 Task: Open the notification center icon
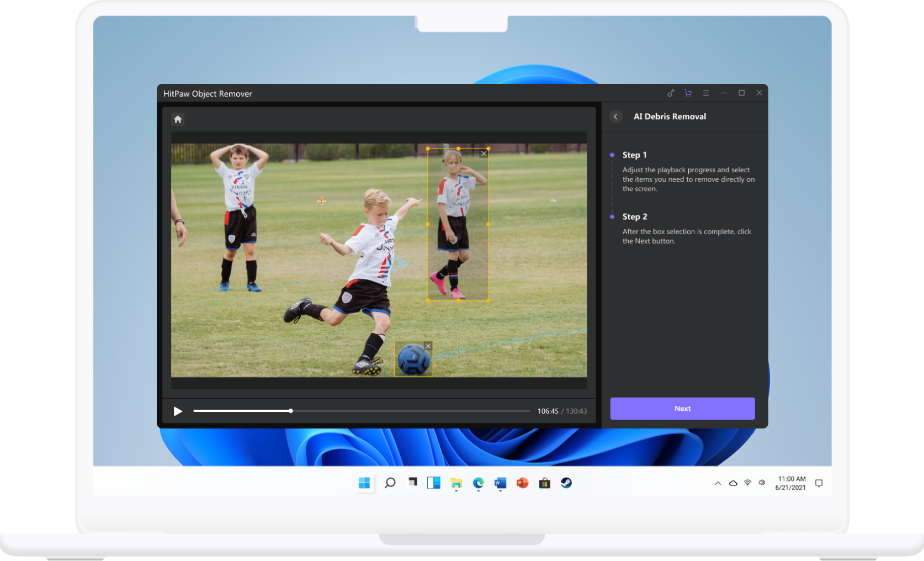[x=819, y=483]
